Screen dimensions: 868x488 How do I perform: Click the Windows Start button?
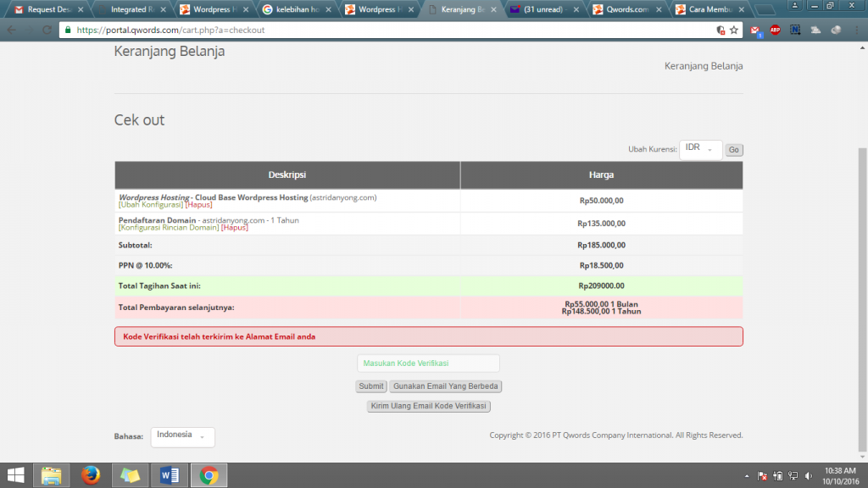click(x=15, y=475)
